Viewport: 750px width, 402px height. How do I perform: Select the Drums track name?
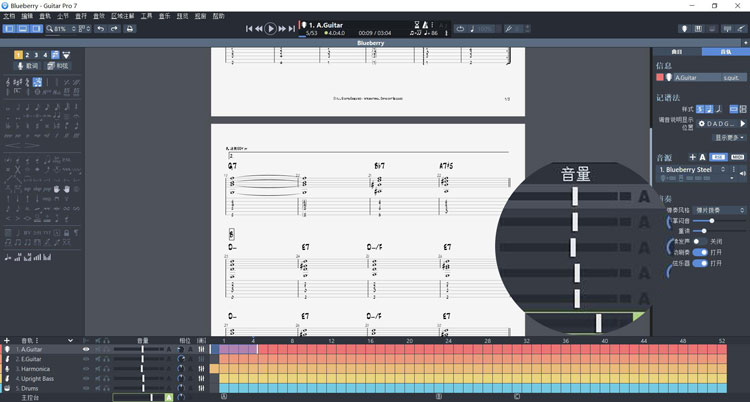point(29,388)
